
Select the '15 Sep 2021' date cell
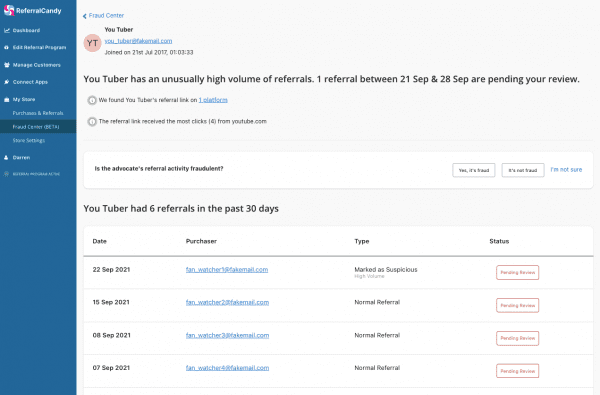(x=111, y=302)
